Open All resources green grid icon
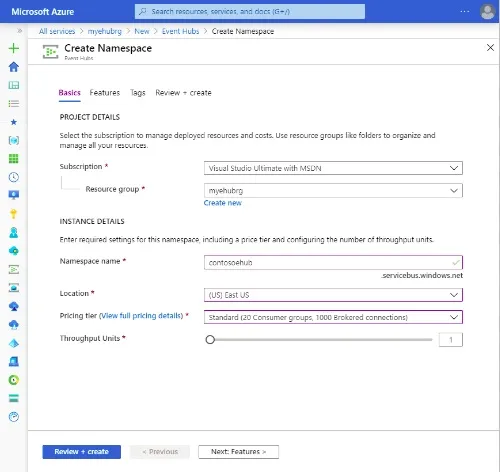Image resolution: width=500 pixels, height=472 pixels. click(x=14, y=159)
